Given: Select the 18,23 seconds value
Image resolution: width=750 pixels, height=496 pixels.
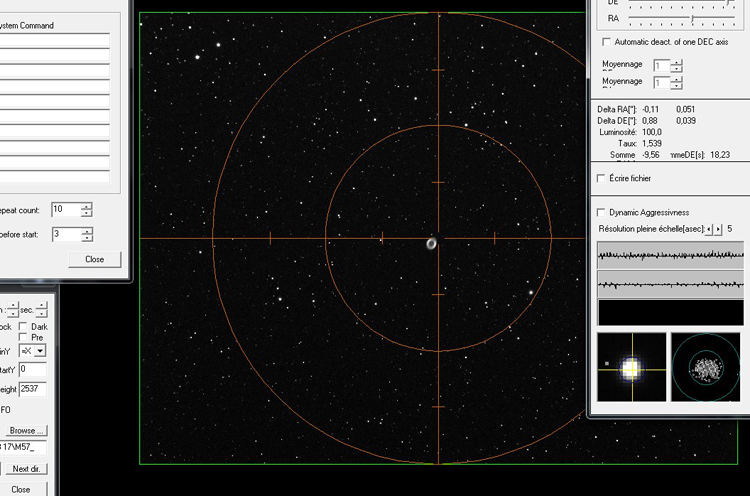Looking at the screenshot, I should coord(720,155).
